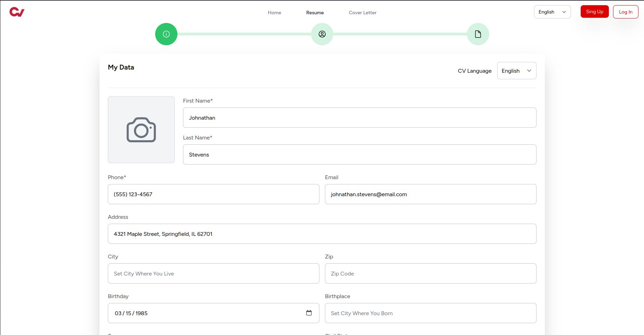The image size is (644, 335).
Task: Click the info step circle icon
Action: pyautogui.click(x=166, y=34)
